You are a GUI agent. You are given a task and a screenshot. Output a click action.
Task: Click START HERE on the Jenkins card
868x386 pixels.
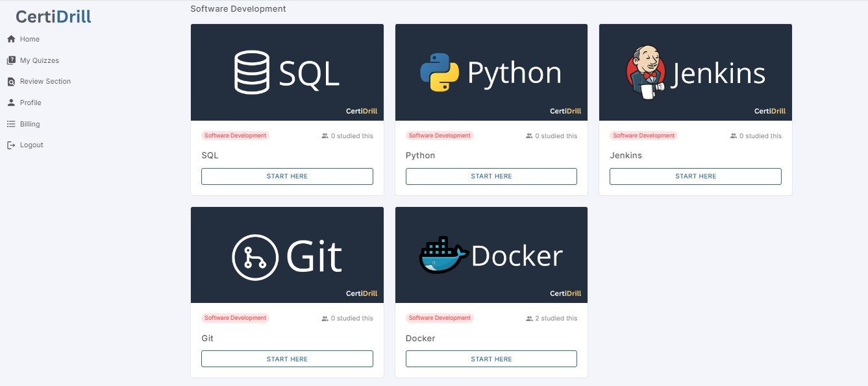[695, 176]
